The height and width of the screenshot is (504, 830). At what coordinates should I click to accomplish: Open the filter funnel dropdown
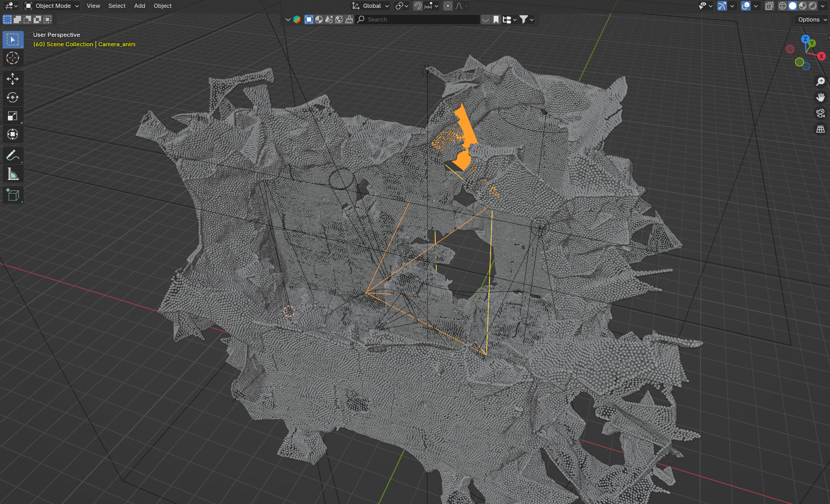[x=527, y=19]
